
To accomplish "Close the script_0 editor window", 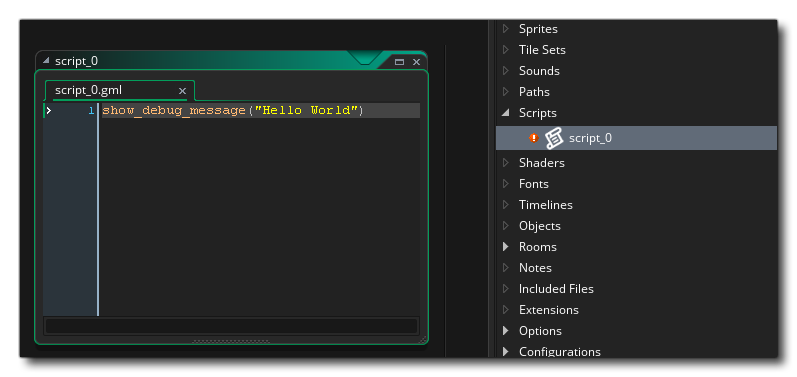I will tap(416, 62).
